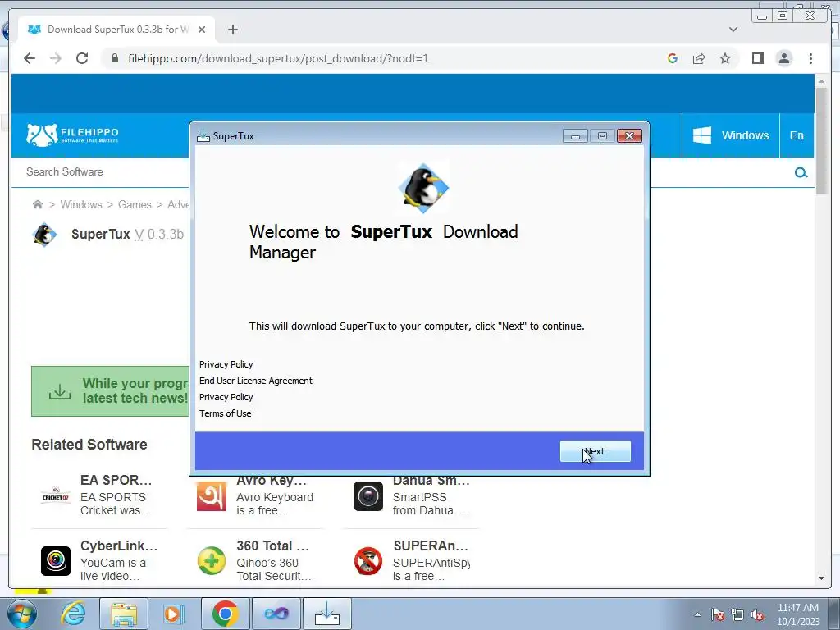Click the browser forward arrow
Viewport: 840px width, 630px height.
tap(56, 58)
